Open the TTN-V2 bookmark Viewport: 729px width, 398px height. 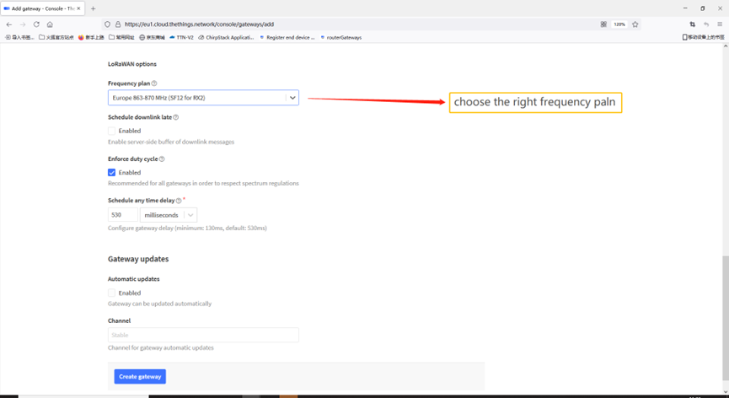[x=181, y=37]
